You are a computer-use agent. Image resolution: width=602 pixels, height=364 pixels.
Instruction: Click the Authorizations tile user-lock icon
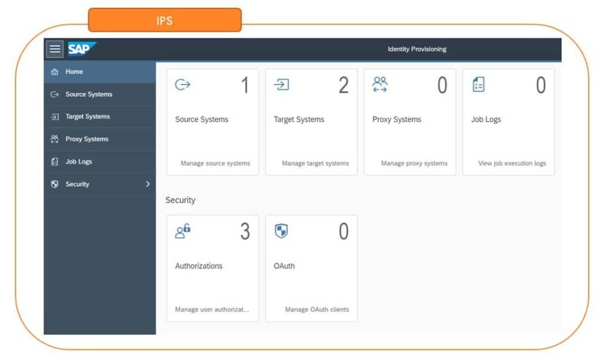[183, 231]
